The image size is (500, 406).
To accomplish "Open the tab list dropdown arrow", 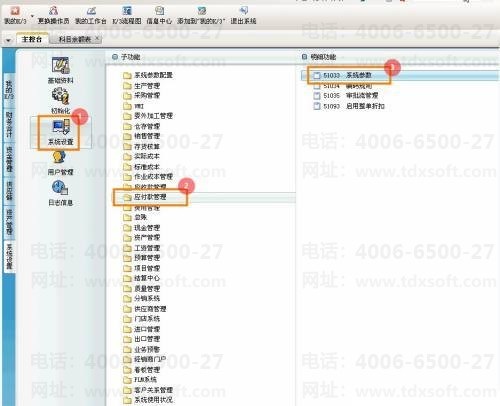I will (8, 41).
